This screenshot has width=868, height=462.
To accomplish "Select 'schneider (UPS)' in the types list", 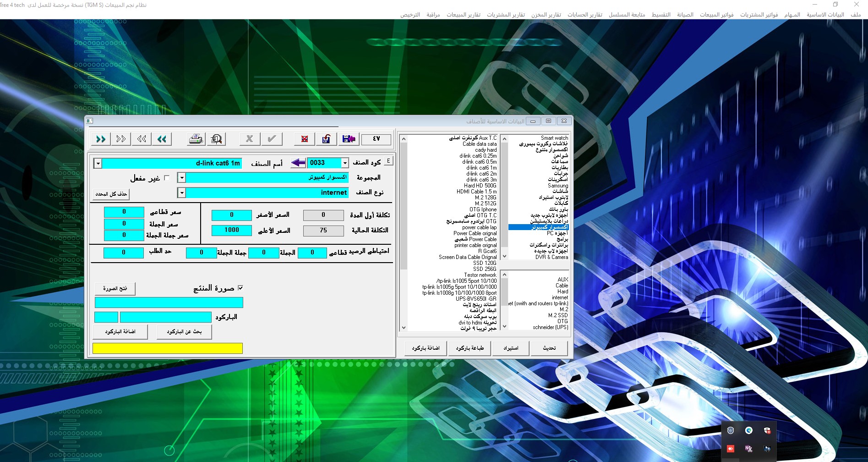I will pyautogui.click(x=551, y=327).
